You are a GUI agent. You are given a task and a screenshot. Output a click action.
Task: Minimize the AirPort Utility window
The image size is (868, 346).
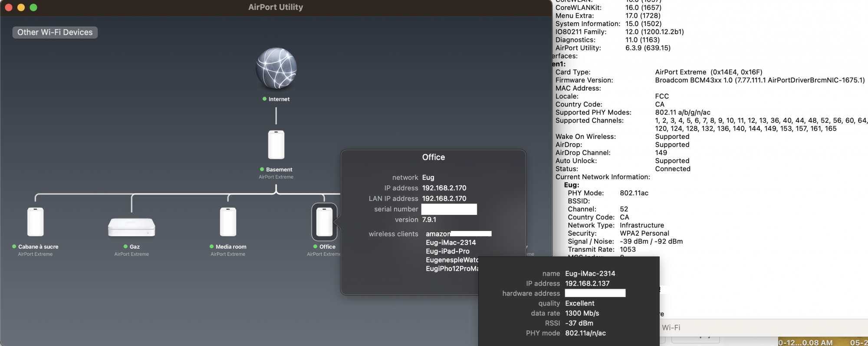pyautogui.click(x=21, y=7)
